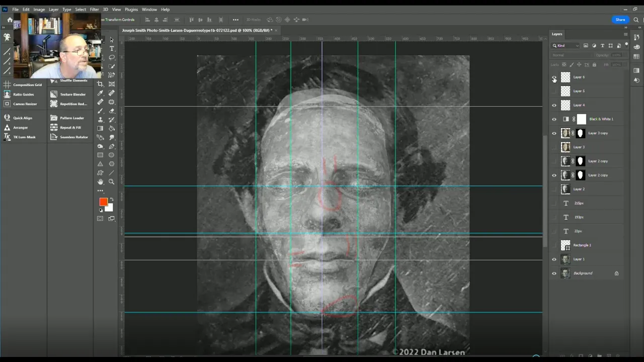
Task: Click the Share button
Action: pos(620,20)
